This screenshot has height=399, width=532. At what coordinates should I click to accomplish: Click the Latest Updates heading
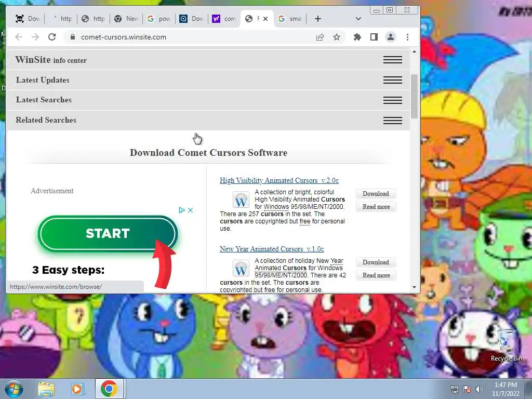pyautogui.click(x=43, y=79)
